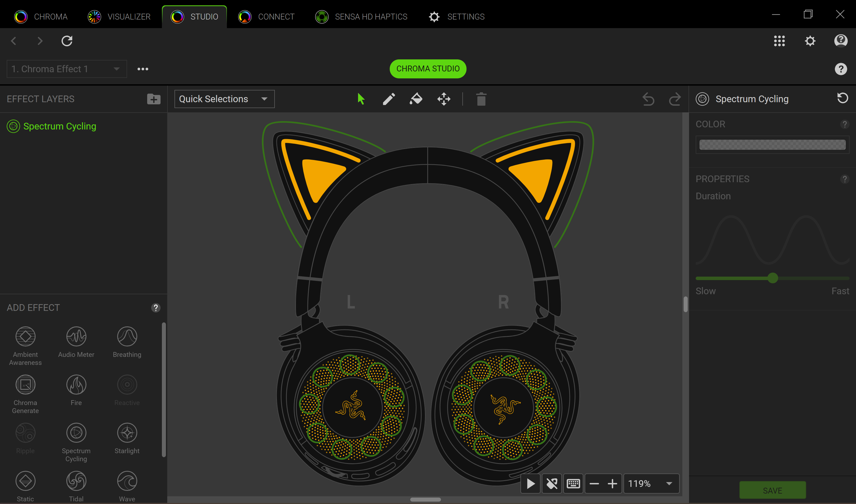Redo the last action
Screen dimensions: 856x504
(x=675, y=99)
